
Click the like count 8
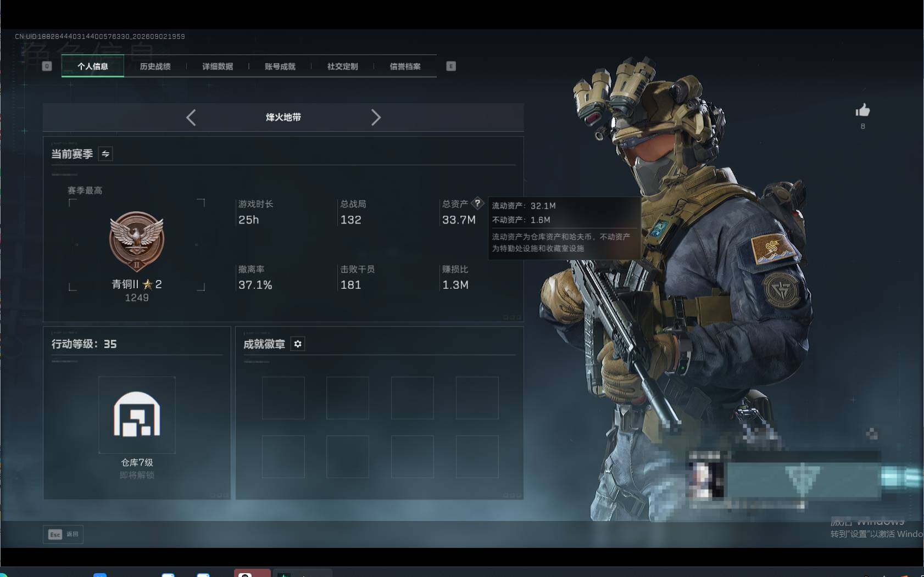[x=862, y=126]
